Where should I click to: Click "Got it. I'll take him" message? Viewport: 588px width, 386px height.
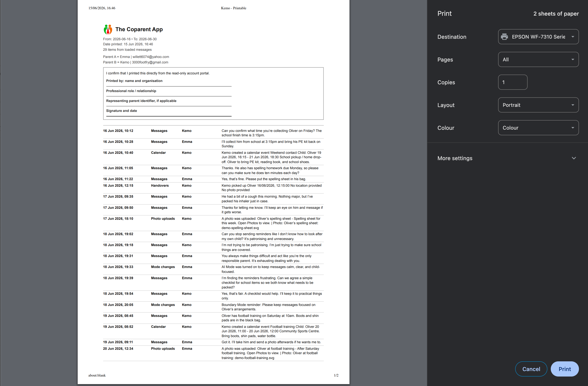coord(271,342)
